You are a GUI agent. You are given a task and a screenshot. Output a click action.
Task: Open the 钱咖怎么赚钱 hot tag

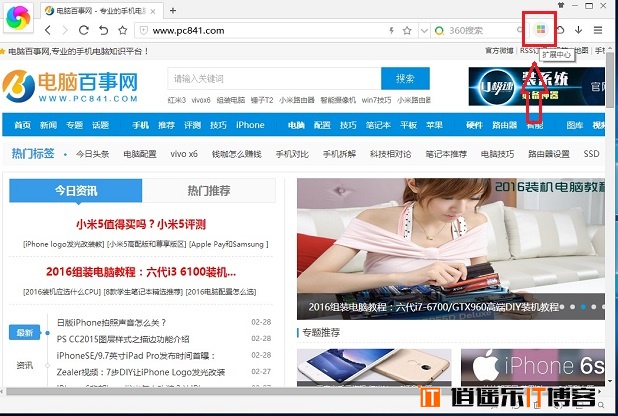click(236, 154)
